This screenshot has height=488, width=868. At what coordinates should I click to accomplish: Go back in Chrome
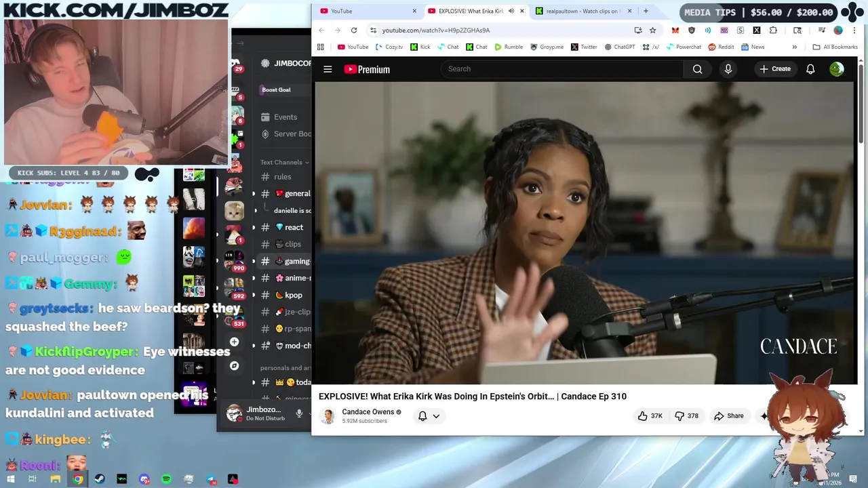coord(321,30)
